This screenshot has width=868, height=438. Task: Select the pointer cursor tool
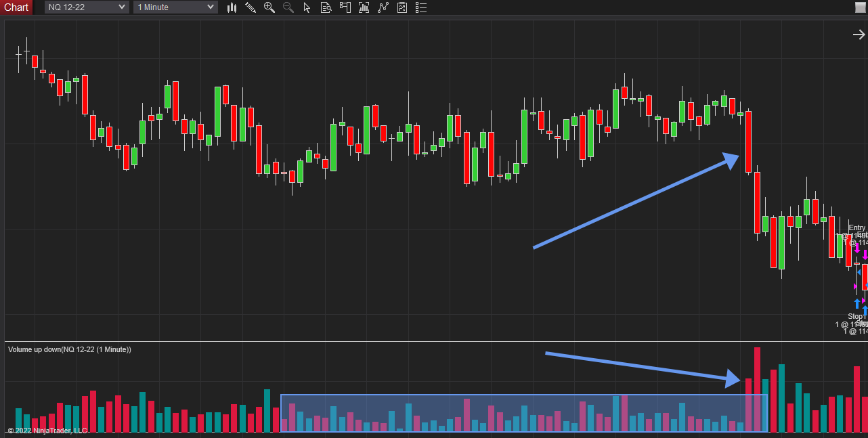307,7
